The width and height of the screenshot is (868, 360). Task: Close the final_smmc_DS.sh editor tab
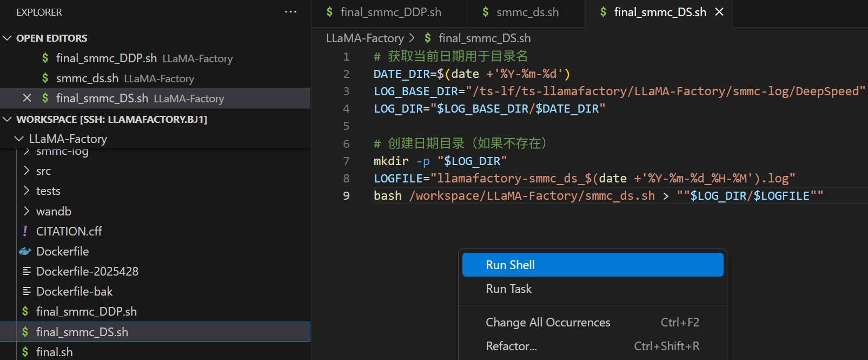pyautogui.click(x=719, y=12)
